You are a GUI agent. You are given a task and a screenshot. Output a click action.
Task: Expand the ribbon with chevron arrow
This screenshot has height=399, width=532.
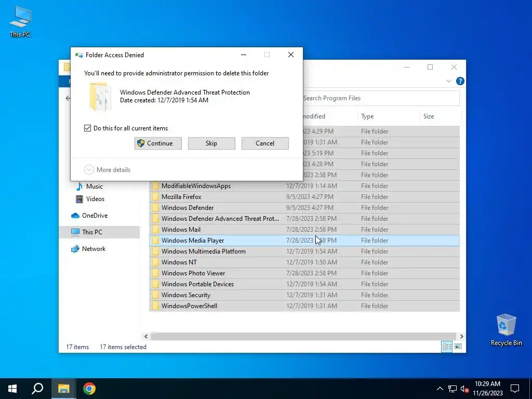tap(448, 81)
